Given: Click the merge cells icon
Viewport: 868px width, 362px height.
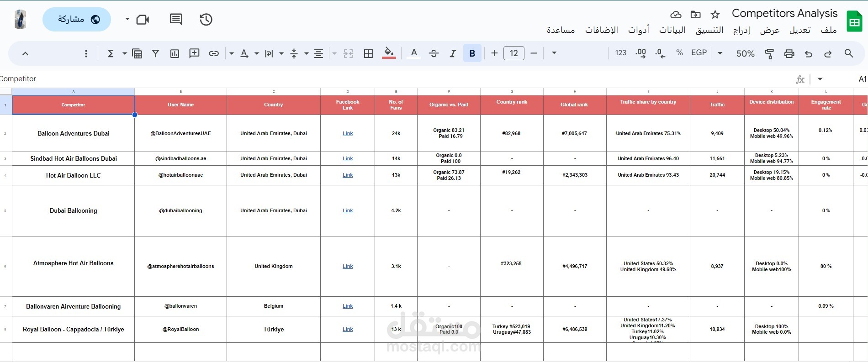Looking at the screenshot, I should [x=348, y=53].
